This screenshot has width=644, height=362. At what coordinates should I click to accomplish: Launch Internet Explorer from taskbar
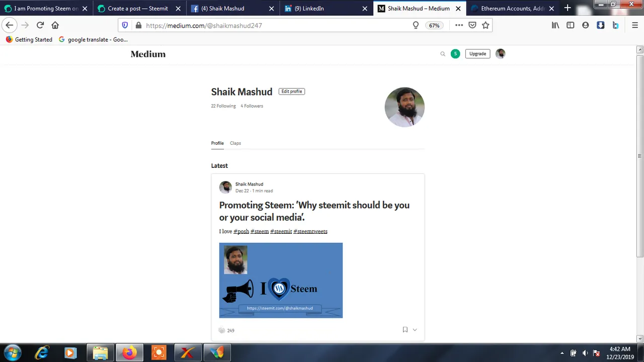click(x=41, y=353)
